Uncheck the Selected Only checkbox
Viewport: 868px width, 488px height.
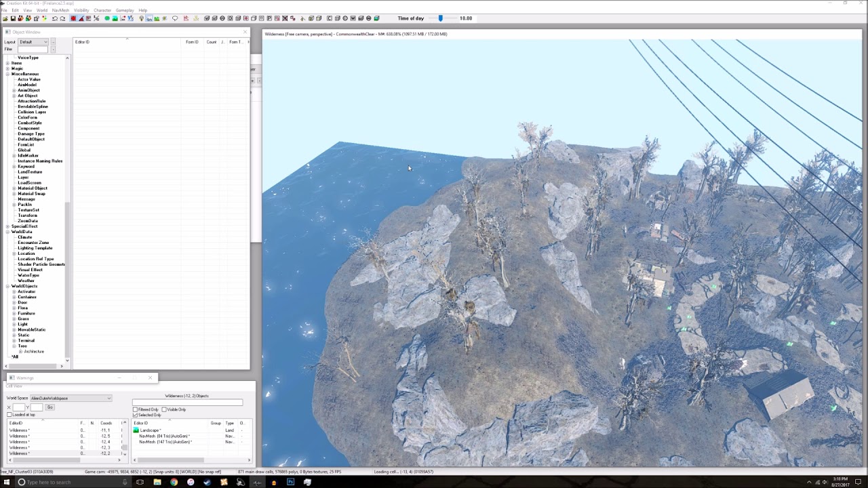click(136, 415)
